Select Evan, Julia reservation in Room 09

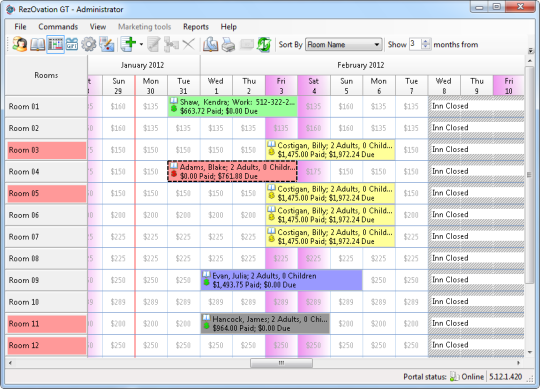pyautogui.click(x=281, y=280)
